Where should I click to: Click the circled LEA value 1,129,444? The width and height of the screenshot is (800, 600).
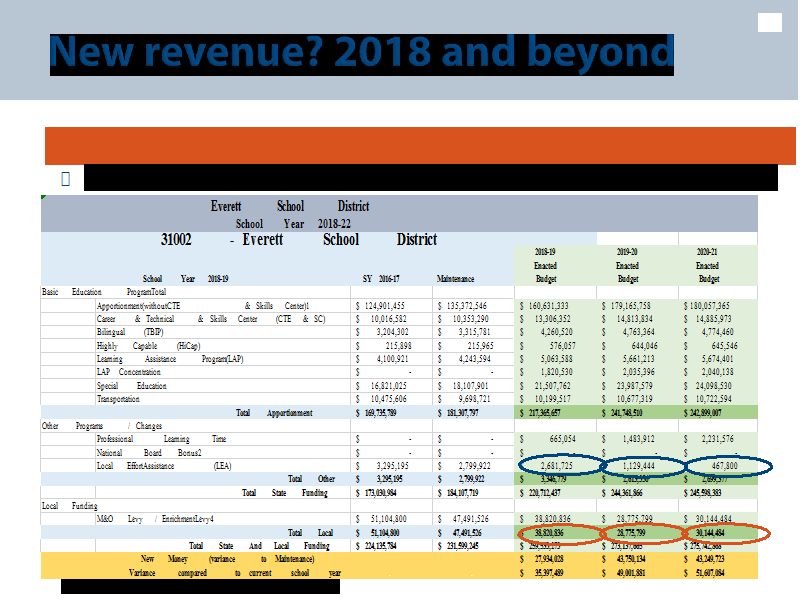(x=638, y=466)
